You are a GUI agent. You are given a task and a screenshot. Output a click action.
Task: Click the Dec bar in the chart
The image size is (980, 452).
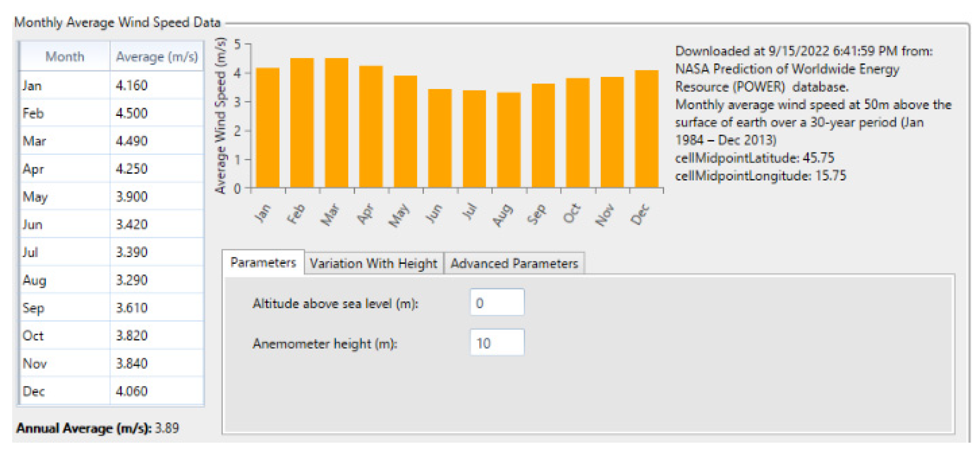click(x=646, y=128)
